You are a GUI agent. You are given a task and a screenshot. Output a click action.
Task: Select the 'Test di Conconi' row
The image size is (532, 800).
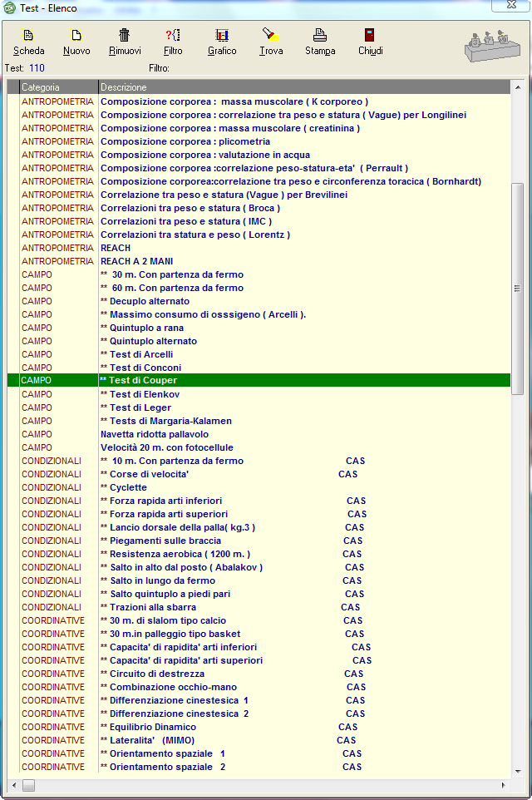(259, 368)
